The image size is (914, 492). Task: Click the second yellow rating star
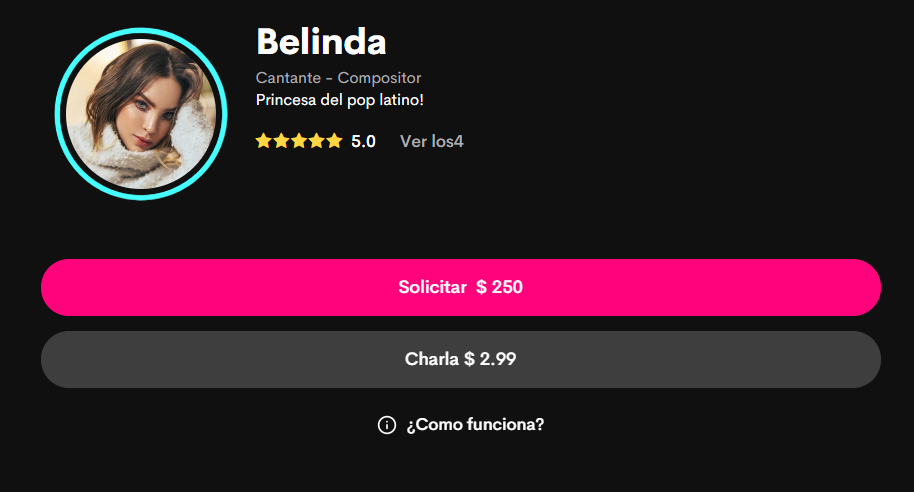282,140
